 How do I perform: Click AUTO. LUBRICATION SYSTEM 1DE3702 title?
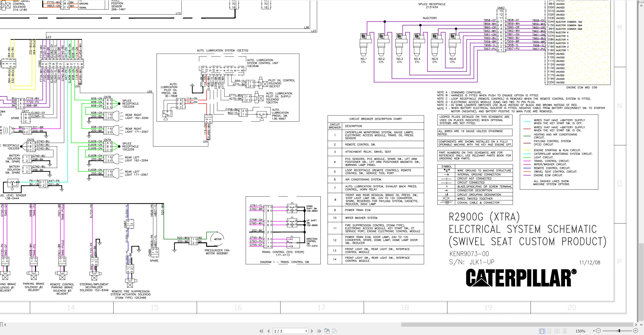click(222, 50)
